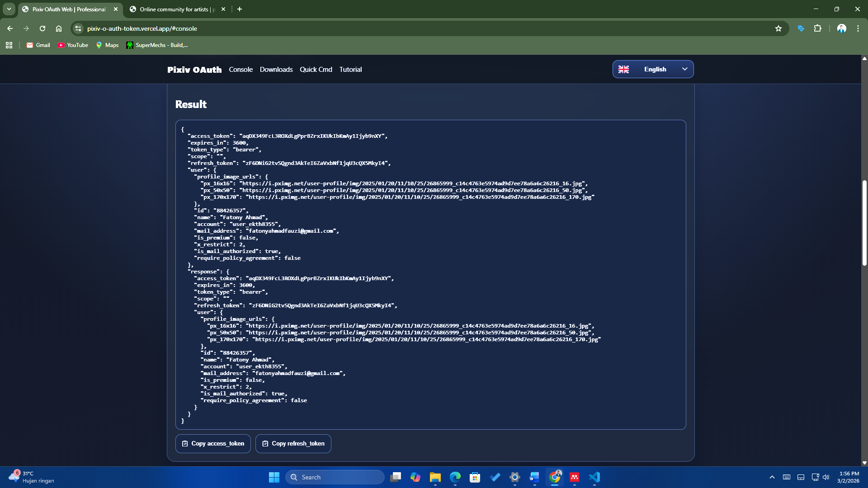This screenshot has height=488, width=868.
Task: Open tab search dropdown arrow
Action: tap(9, 9)
